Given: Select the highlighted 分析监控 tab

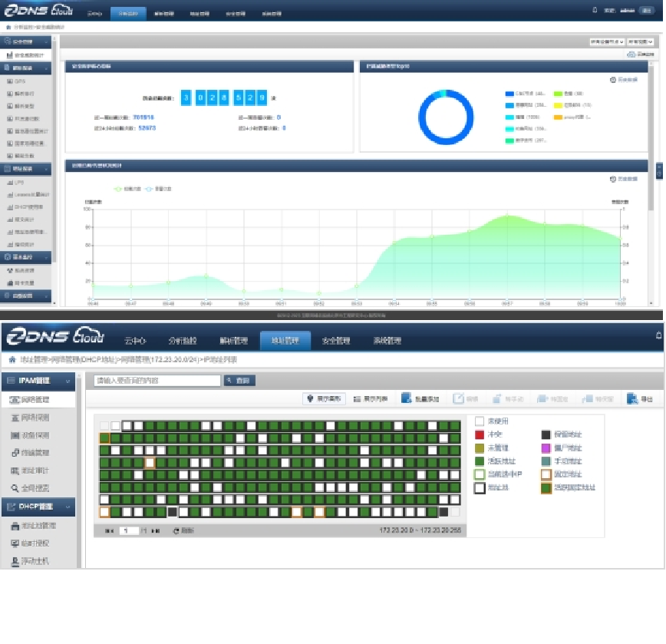Looking at the screenshot, I should [x=127, y=14].
